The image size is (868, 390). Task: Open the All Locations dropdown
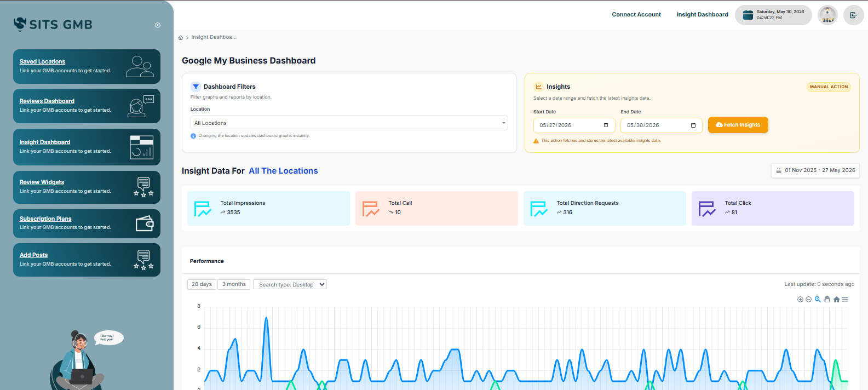[x=349, y=123]
